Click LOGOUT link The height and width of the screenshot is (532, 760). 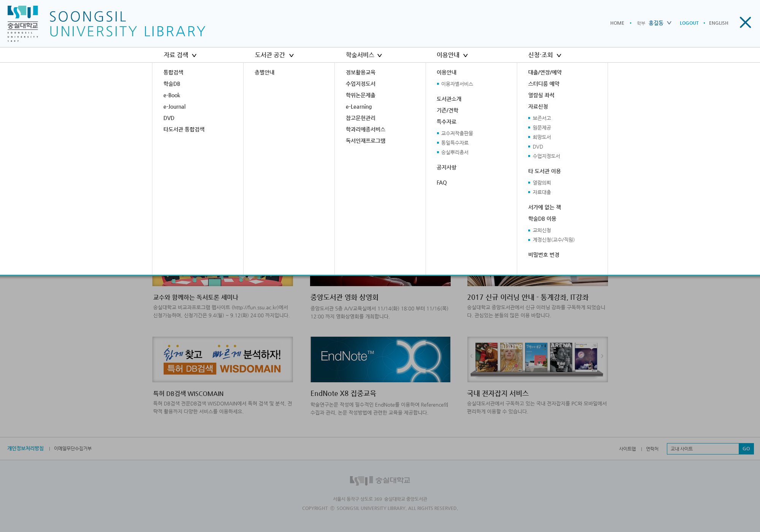pyautogui.click(x=689, y=23)
